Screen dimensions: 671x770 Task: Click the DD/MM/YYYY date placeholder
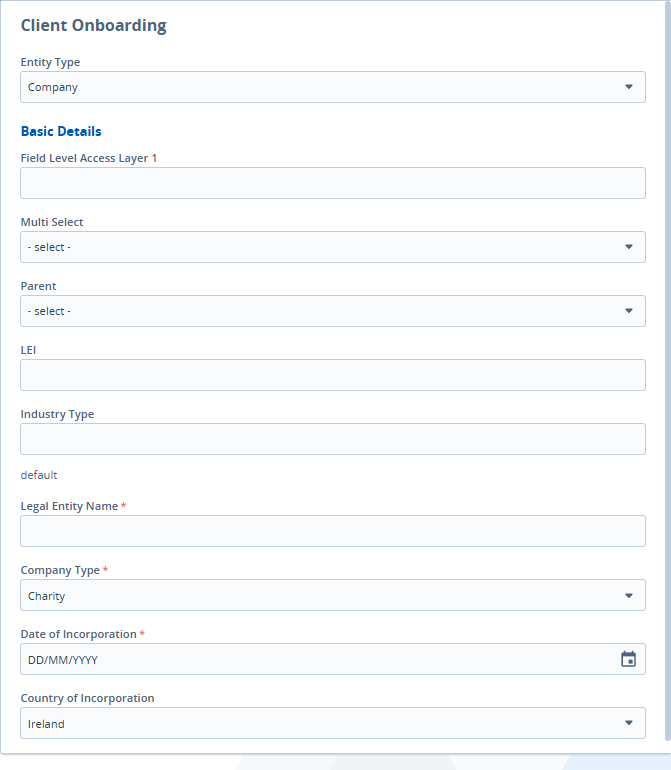tap(64, 660)
